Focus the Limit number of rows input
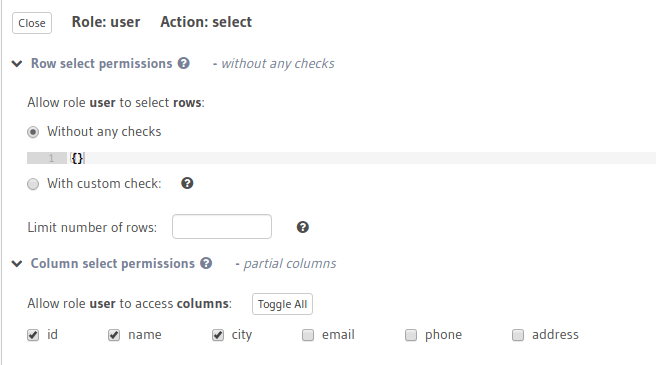 coord(222,226)
